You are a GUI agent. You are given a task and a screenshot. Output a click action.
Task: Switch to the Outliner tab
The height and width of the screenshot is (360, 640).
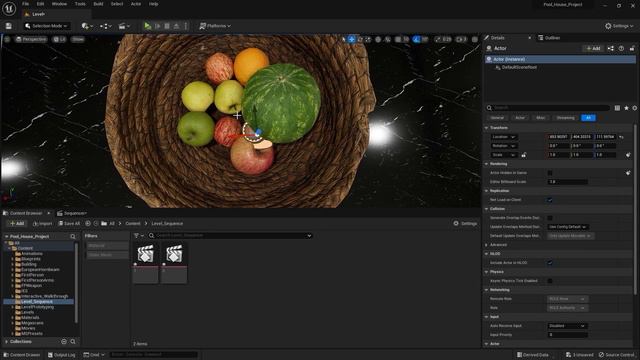point(549,38)
